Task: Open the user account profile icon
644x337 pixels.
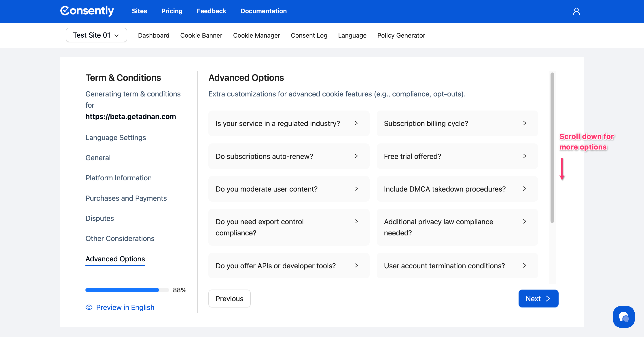Action: click(576, 11)
